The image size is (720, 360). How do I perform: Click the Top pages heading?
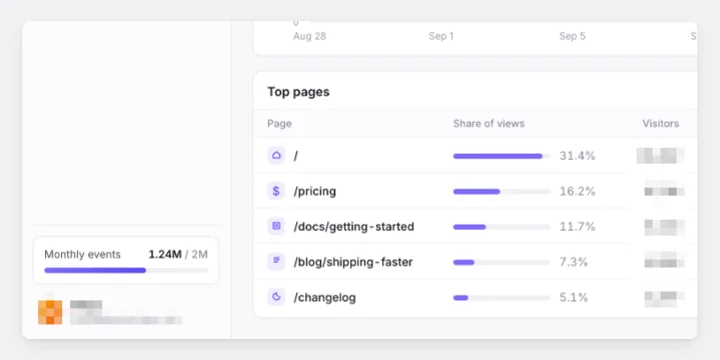298,92
